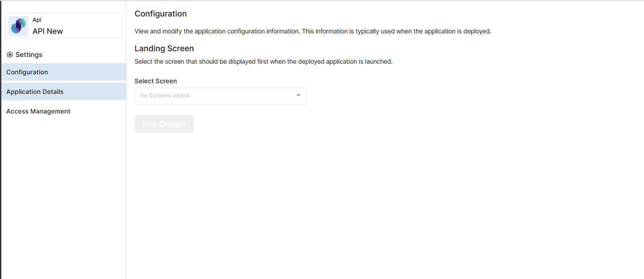Click the application header card in sidebar
The image size is (644, 279).
64,26
